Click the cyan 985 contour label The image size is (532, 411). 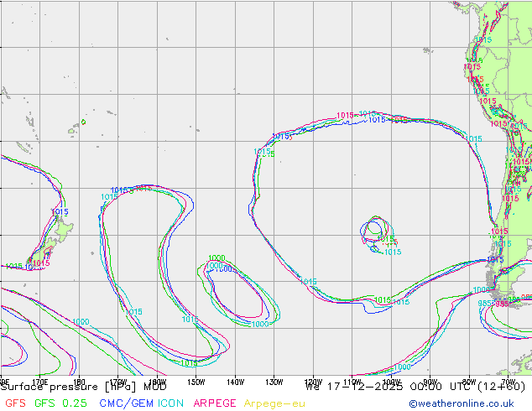[x=485, y=303]
